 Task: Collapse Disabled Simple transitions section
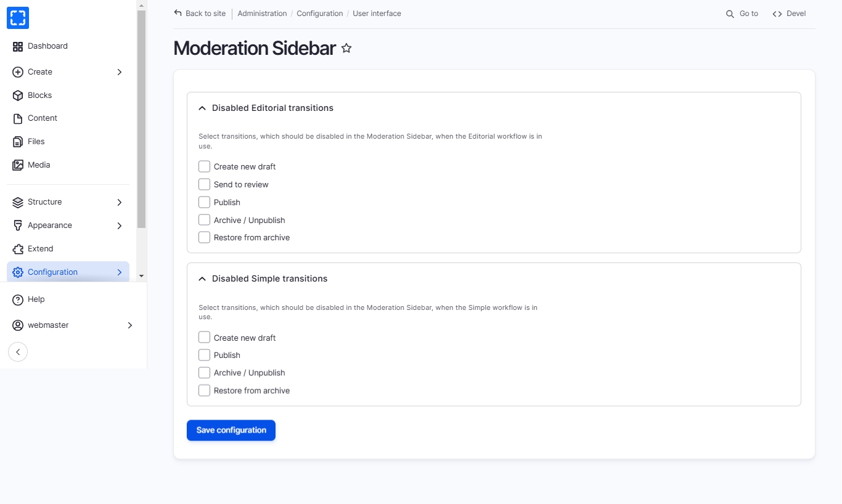202,278
